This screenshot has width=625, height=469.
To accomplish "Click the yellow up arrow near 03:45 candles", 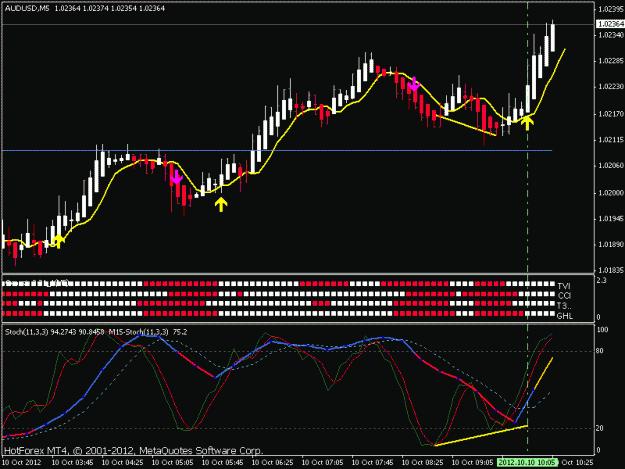I will coord(58,241).
